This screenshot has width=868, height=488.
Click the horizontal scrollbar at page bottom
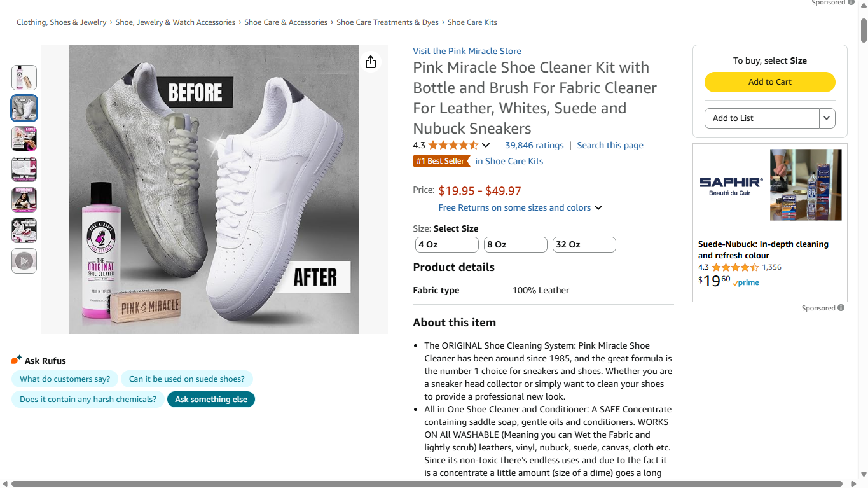(426, 484)
